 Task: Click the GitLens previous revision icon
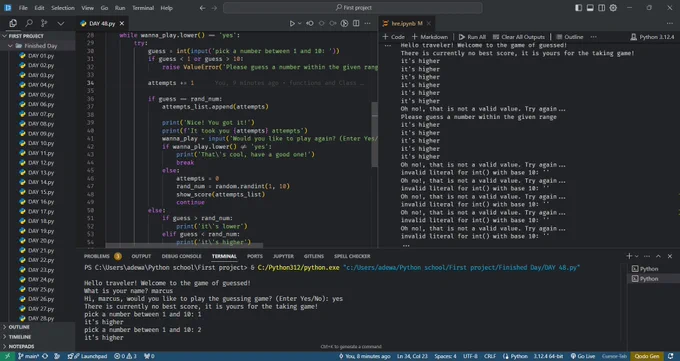[310, 23]
